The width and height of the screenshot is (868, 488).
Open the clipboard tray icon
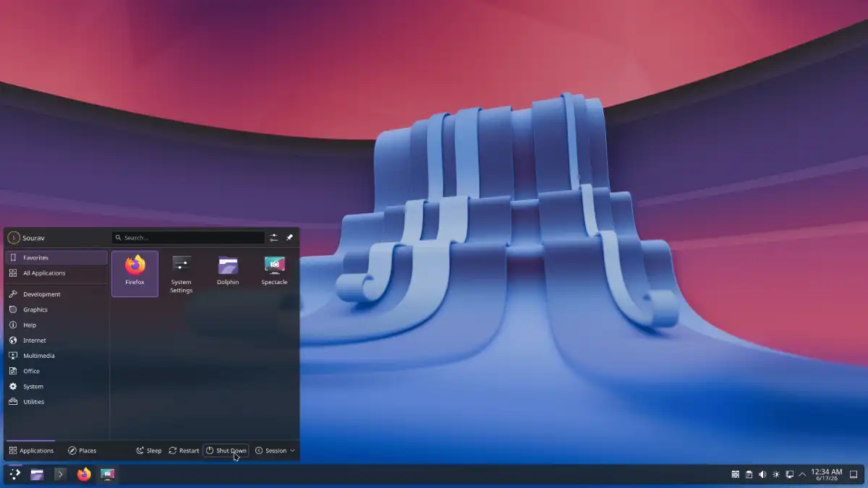point(749,474)
